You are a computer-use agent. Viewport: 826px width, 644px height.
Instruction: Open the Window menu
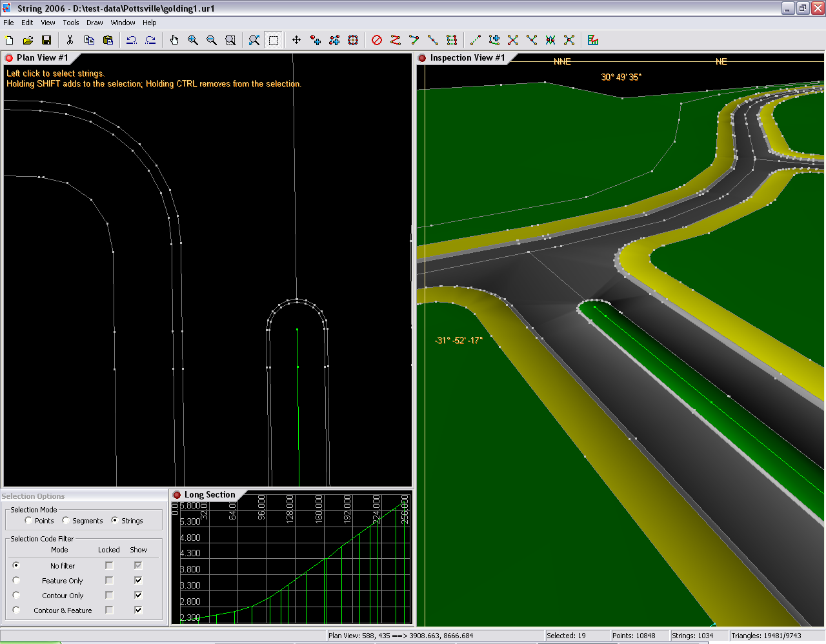123,23
